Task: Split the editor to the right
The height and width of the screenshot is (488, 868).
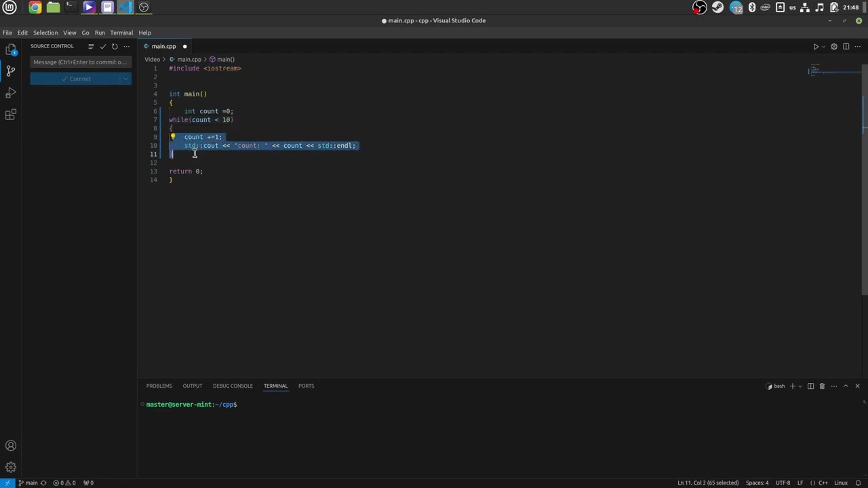Action: click(x=846, y=47)
